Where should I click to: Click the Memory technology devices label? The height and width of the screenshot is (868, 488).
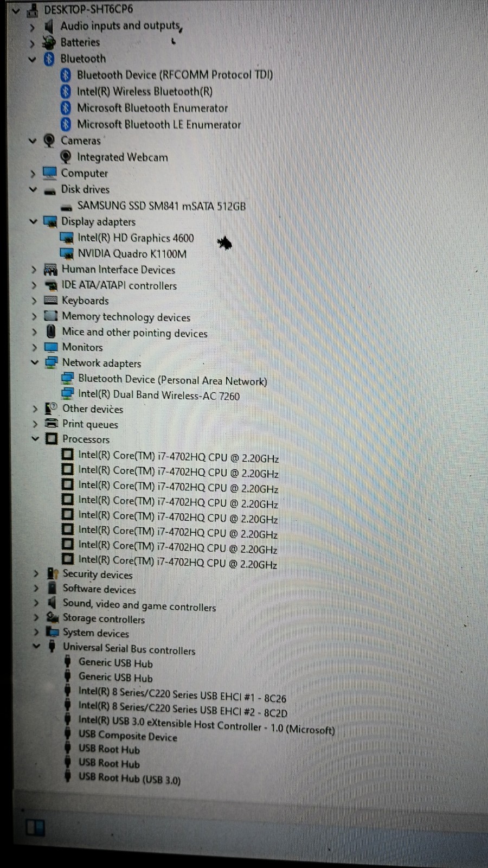pyautogui.click(x=126, y=317)
